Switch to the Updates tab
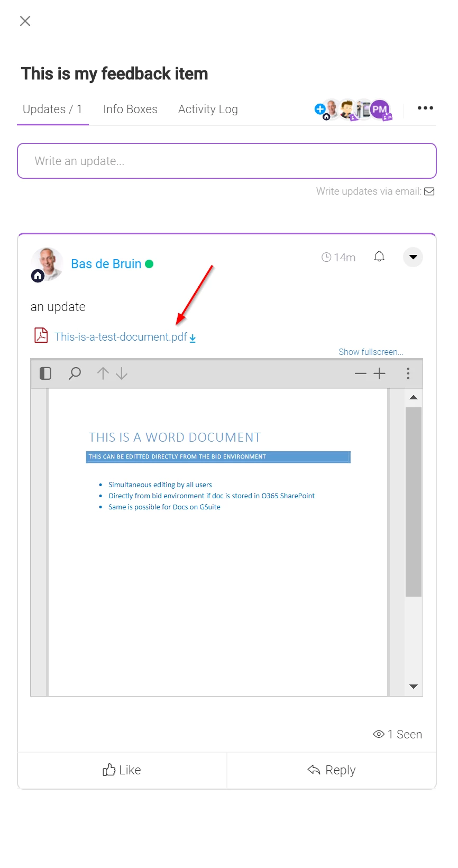 click(52, 109)
